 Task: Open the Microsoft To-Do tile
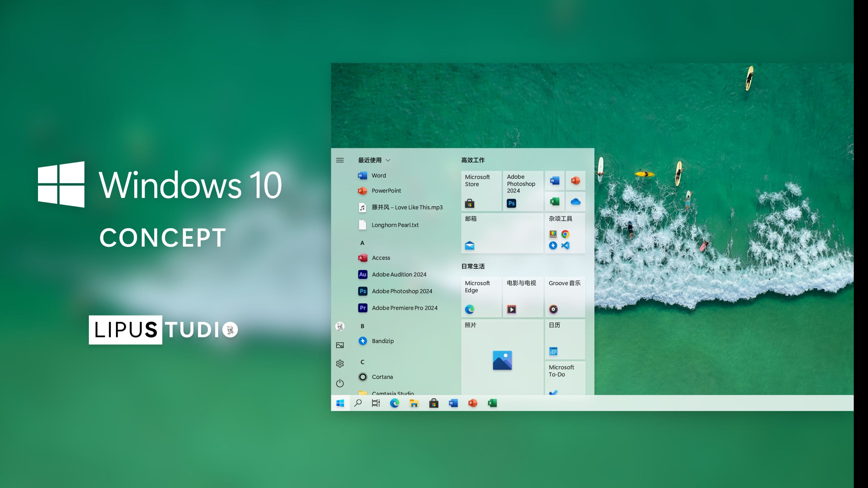tap(565, 378)
